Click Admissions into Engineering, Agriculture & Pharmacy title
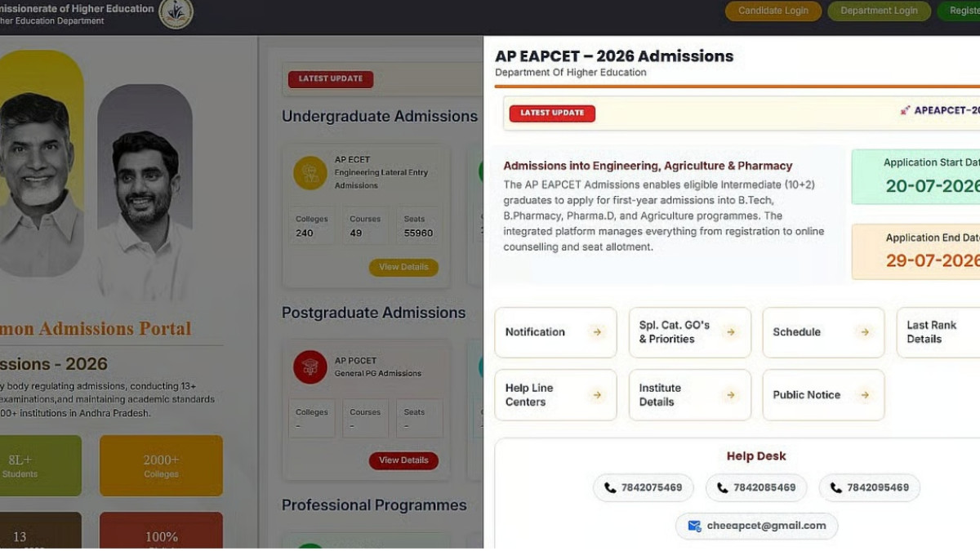 [648, 166]
